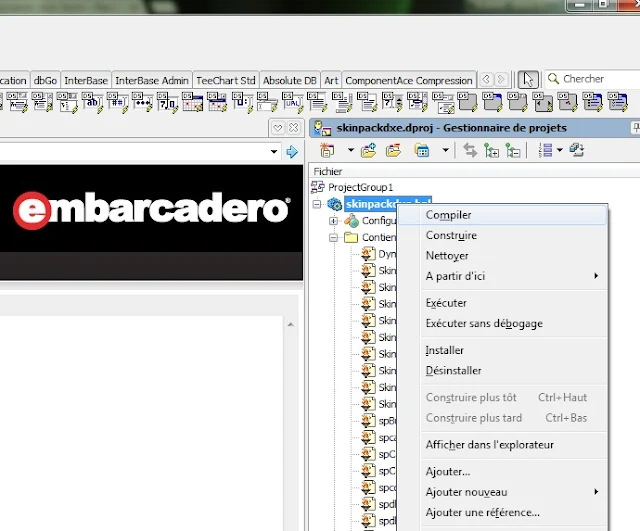This screenshot has width=640, height=531.
Task: Click the Embarcadero logo banner
Action: (151, 209)
